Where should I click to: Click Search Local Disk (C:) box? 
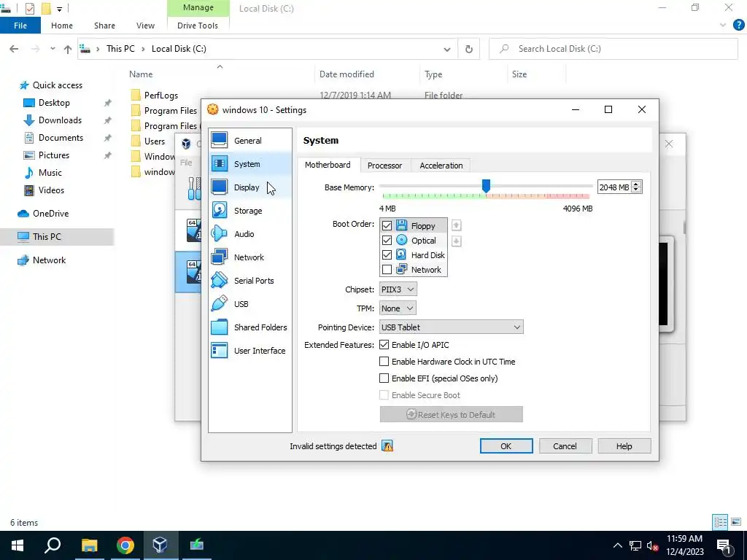click(x=613, y=49)
